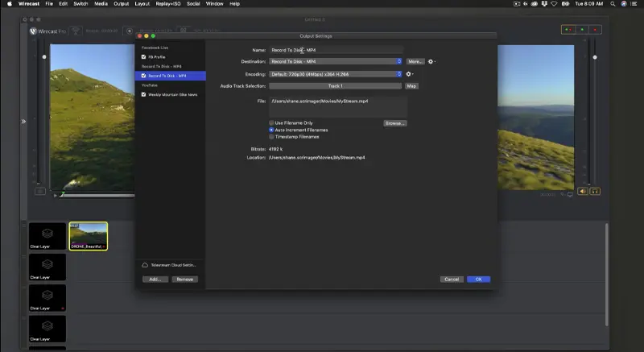Toggle the Record To Disk - MP4 checkbox
644x352 pixels.
143,76
